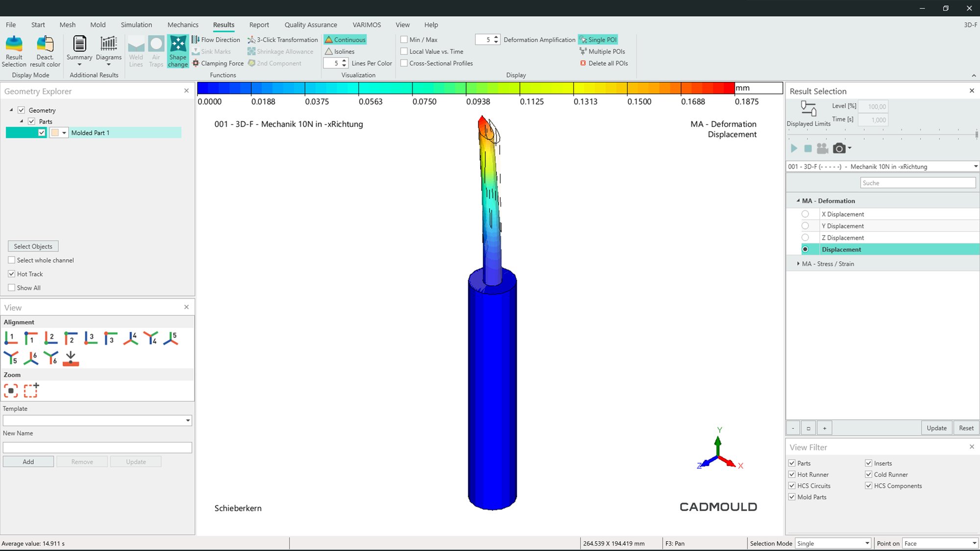
Task: Click the Select Objects button
Action: pos(33,247)
